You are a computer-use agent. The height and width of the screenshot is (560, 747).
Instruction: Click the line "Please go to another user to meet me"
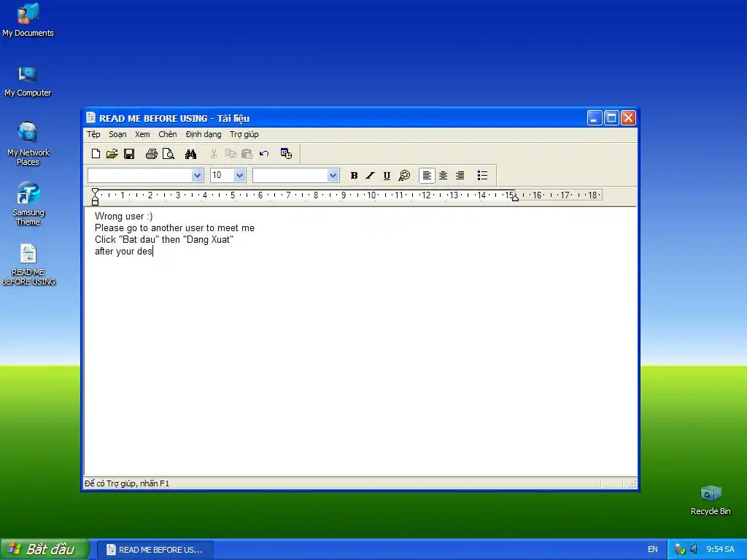tap(174, 228)
